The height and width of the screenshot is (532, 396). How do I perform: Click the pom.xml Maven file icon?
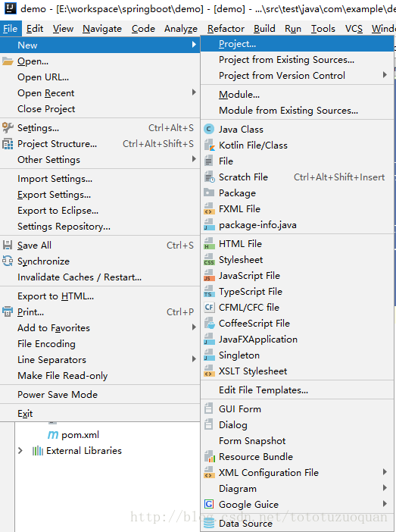pyautogui.click(x=52, y=435)
